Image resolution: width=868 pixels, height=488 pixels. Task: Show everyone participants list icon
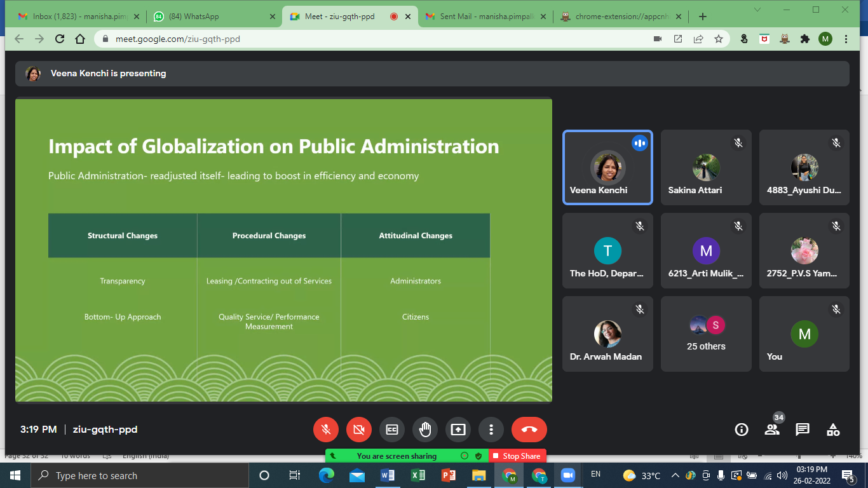pyautogui.click(x=772, y=430)
